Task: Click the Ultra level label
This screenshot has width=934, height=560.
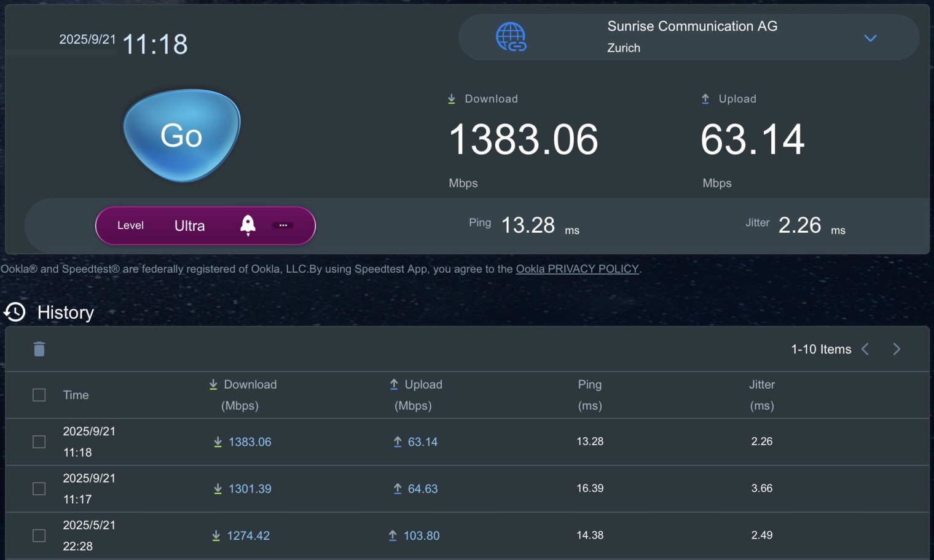Action: point(189,226)
